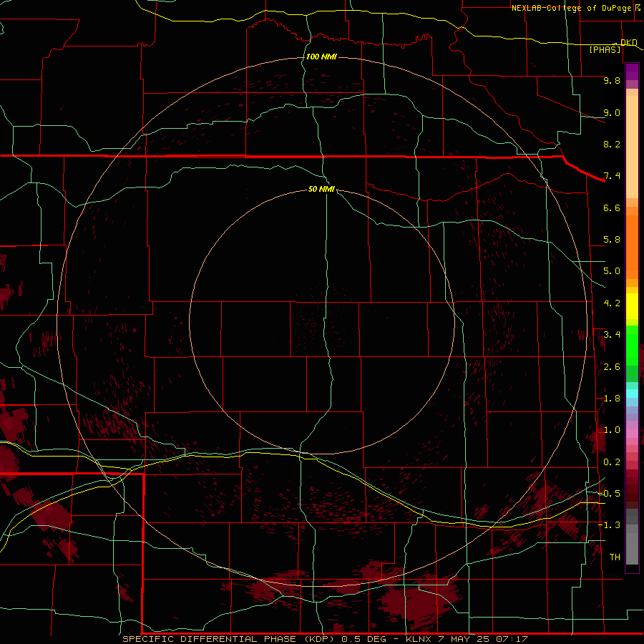Click the 8.2 value on the color scale

pos(612,144)
